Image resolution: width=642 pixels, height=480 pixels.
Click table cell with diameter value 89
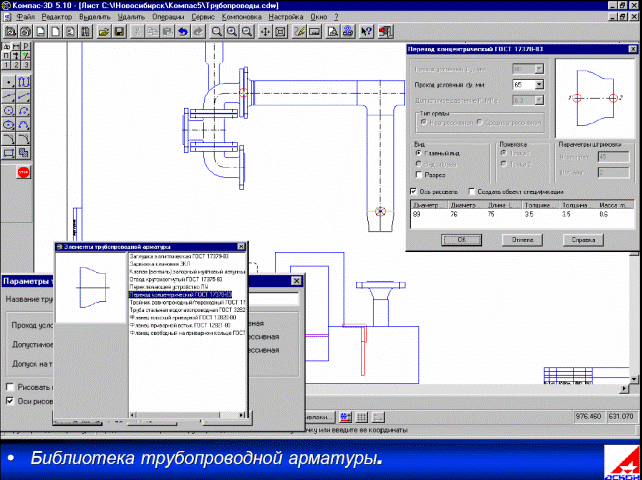pos(416,215)
